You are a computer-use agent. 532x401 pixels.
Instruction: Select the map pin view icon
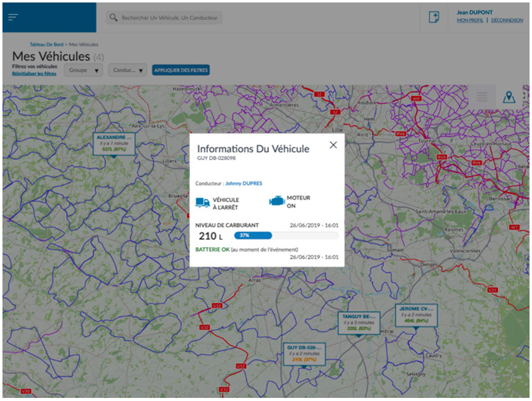[509, 97]
